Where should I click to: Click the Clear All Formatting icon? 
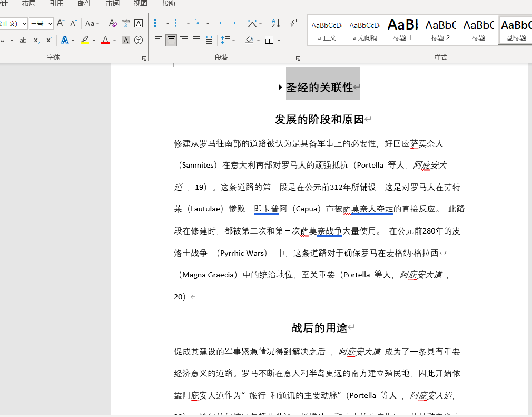tap(113, 23)
